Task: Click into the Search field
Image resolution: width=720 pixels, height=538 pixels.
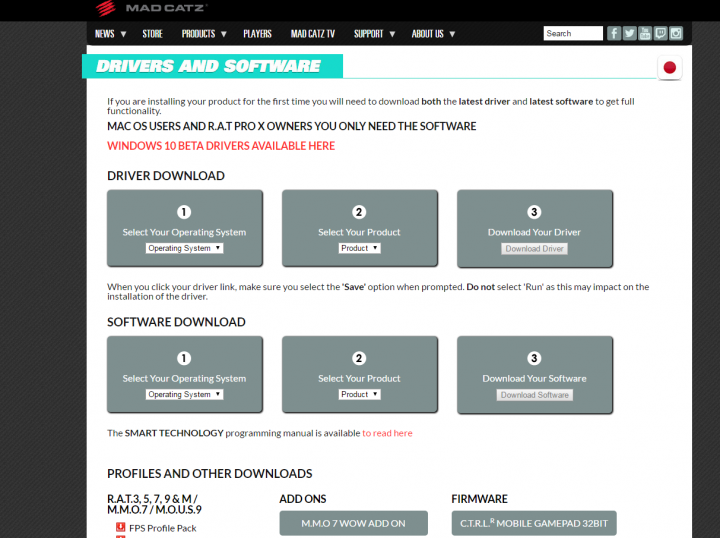Action: click(x=572, y=33)
